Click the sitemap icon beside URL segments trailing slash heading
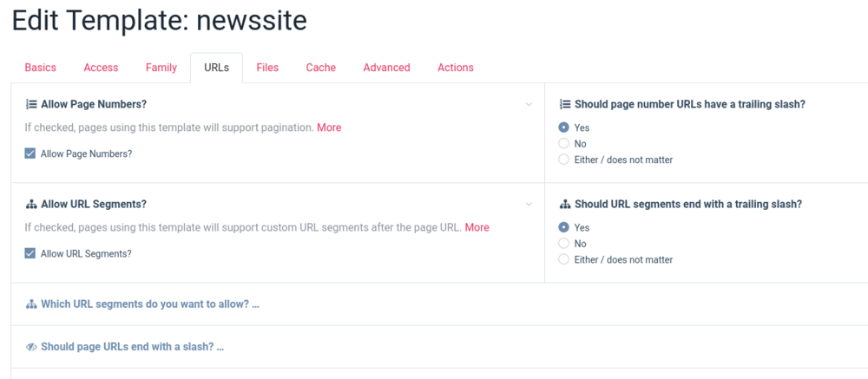868x379 pixels. click(x=564, y=205)
